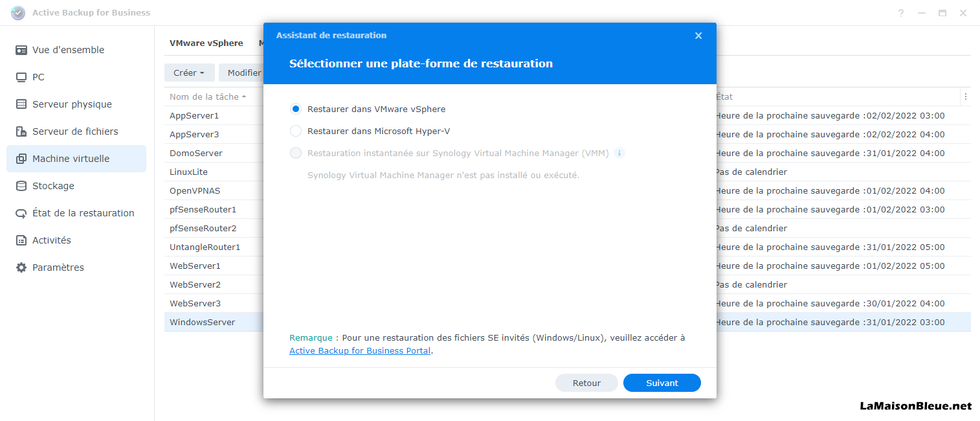
Task: Click the 30/01/2022 04:00 status cell
Action: click(x=830, y=304)
